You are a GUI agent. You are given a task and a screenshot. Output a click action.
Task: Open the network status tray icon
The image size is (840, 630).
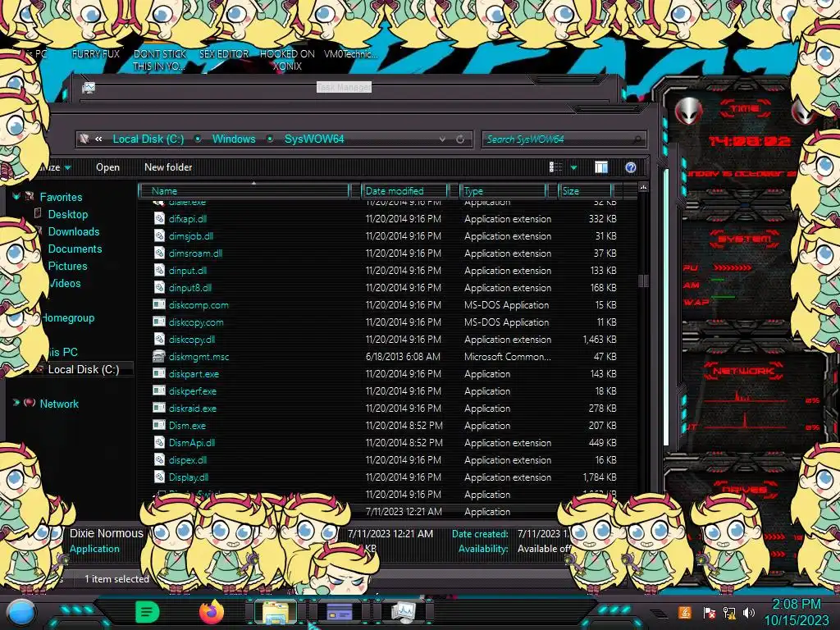[x=729, y=613]
